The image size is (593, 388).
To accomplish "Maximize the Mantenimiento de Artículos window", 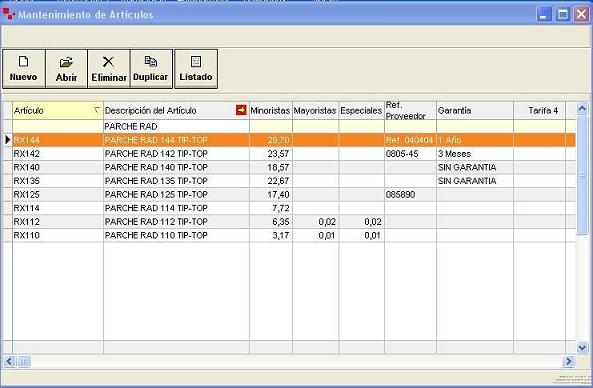I will point(563,15).
